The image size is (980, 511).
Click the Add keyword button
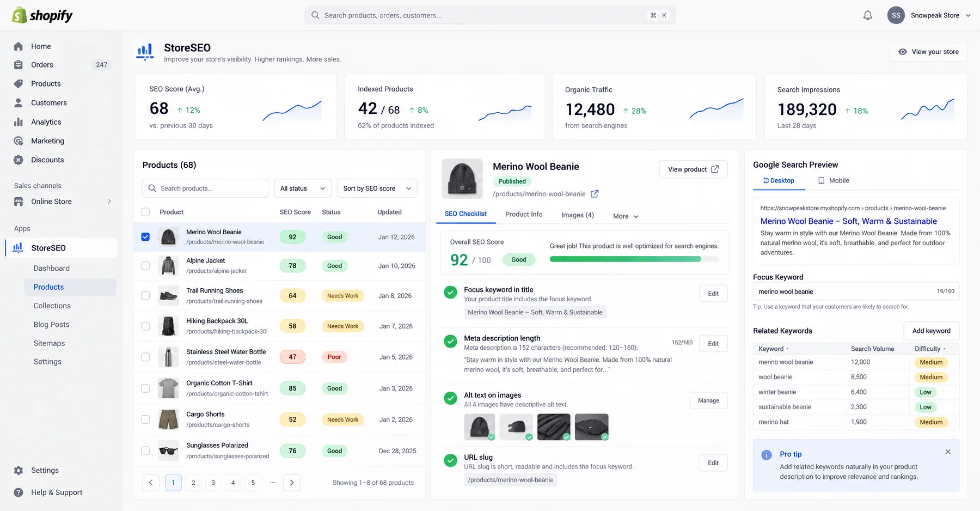932,331
